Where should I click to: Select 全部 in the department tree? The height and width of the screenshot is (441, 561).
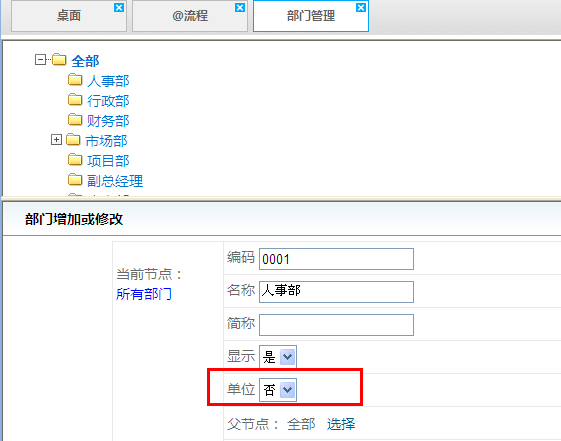(85, 61)
